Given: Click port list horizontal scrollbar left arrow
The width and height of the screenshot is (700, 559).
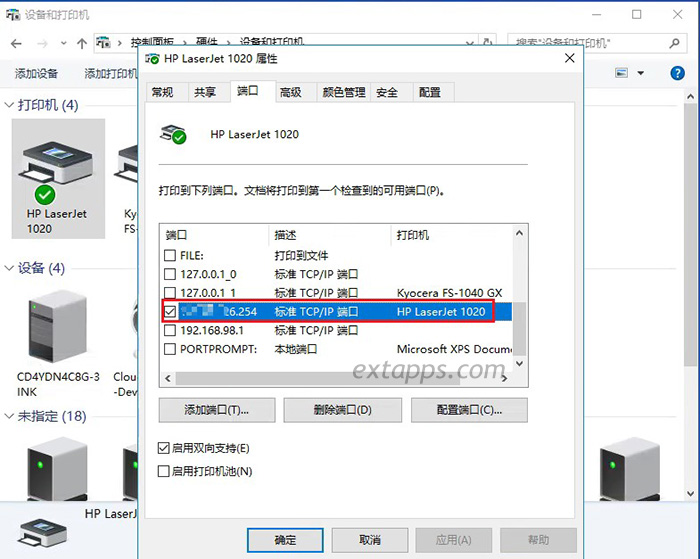Looking at the screenshot, I should [168, 379].
